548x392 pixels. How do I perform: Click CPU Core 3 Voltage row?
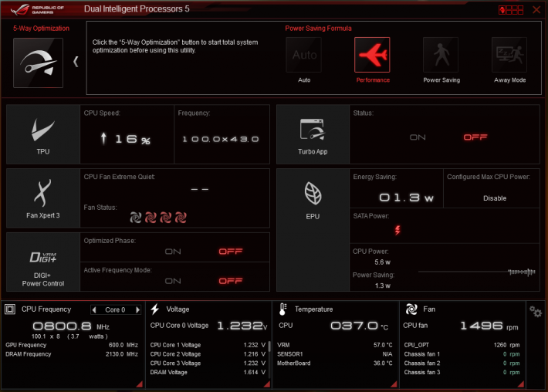[208, 363]
